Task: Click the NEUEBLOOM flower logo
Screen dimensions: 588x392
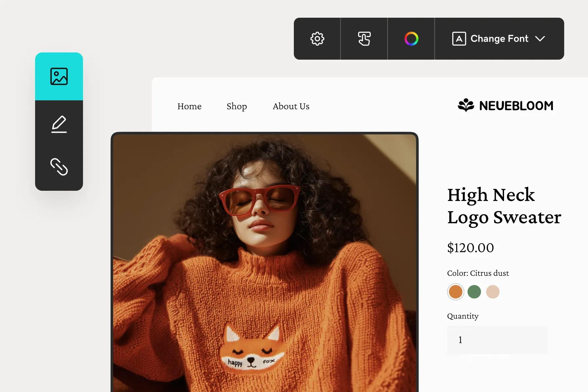Action: (466, 105)
